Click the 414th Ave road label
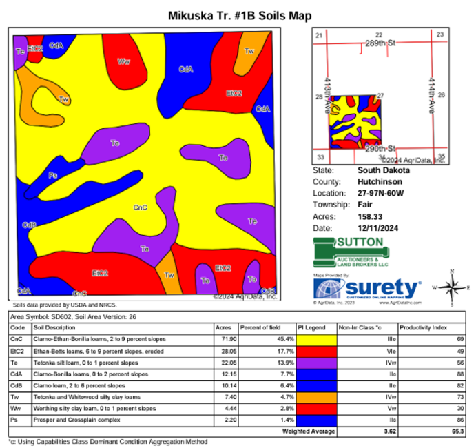476x448 pixels. click(x=433, y=90)
